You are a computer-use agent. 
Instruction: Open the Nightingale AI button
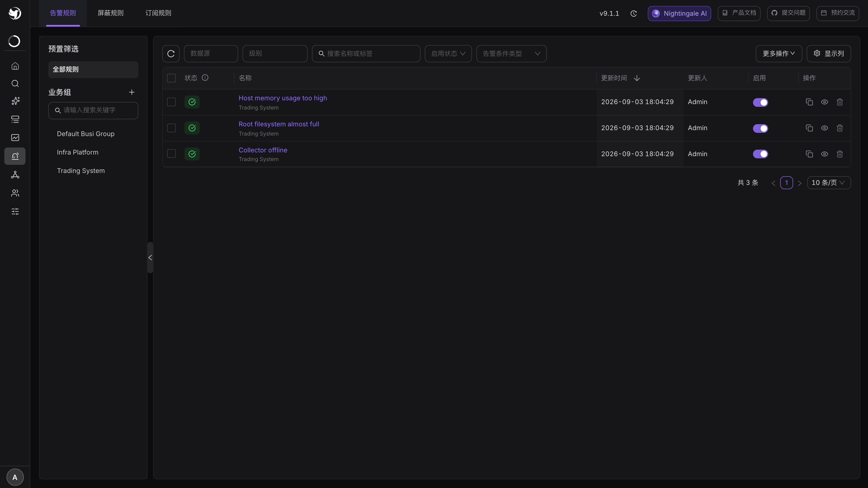click(679, 14)
